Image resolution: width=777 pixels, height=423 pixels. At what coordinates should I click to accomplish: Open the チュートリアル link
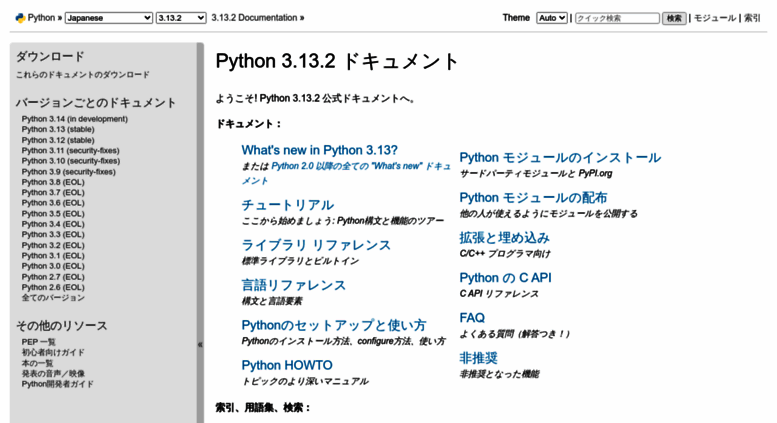(288, 205)
